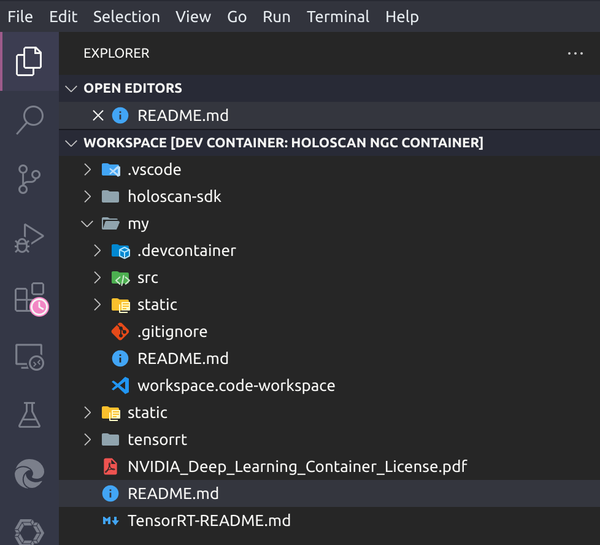Open the Testing flask view
This screenshot has width=600, height=545.
[29, 415]
